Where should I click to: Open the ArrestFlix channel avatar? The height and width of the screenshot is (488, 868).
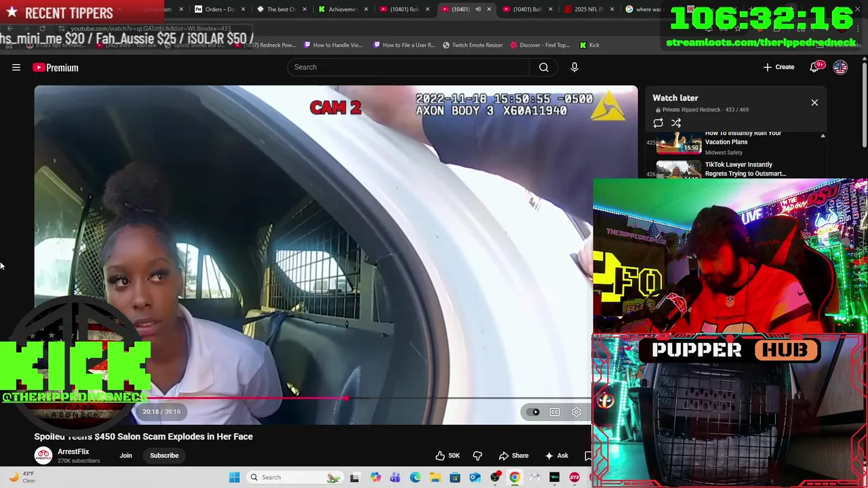(43, 455)
